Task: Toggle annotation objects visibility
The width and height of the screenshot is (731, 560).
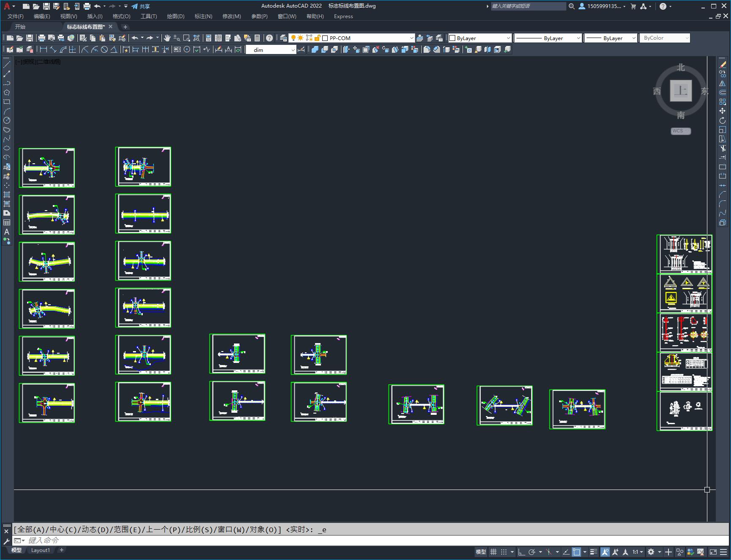Action: click(x=605, y=552)
